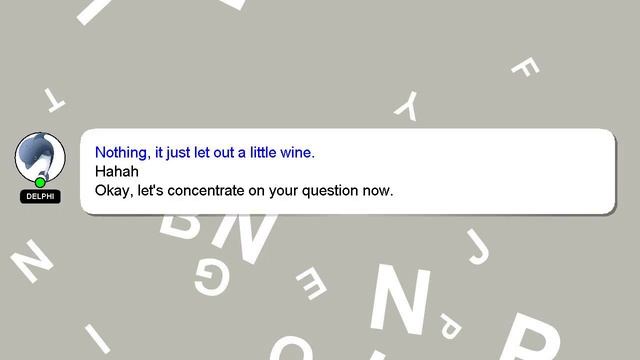Click 'Okay, let's concentrate on your question now.'

[x=244, y=191]
